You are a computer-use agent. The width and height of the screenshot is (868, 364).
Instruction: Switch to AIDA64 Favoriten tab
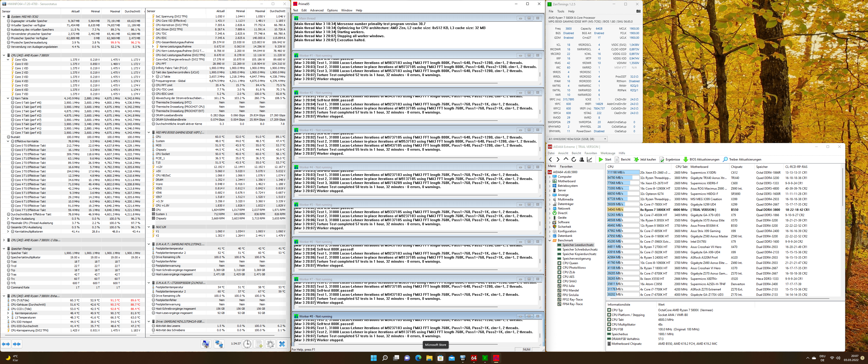[566, 167]
